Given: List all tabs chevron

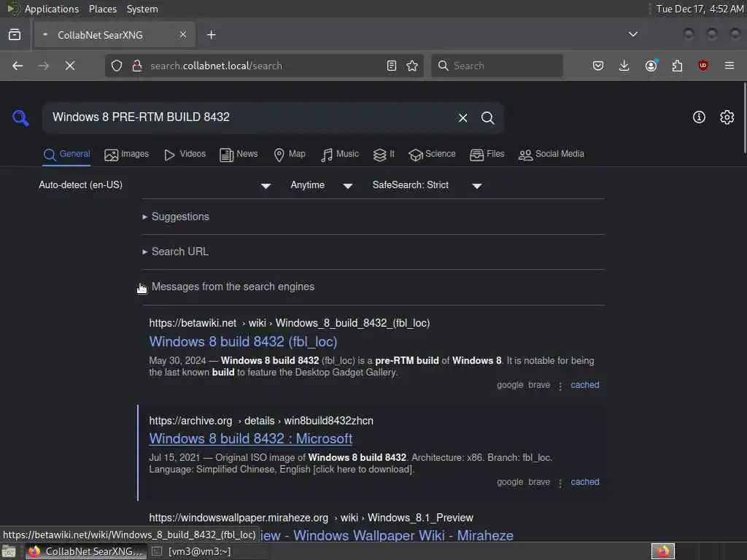Looking at the screenshot, I should click(x=633, y=34).
